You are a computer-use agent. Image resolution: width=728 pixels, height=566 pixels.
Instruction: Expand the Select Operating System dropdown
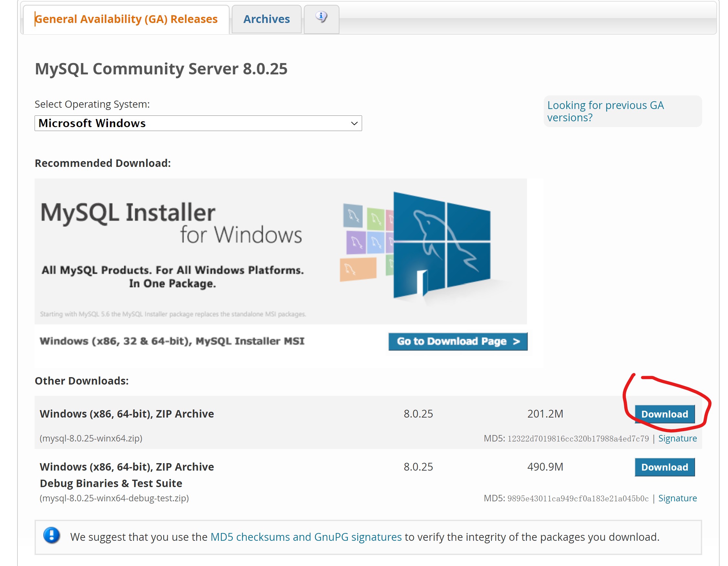198,124
